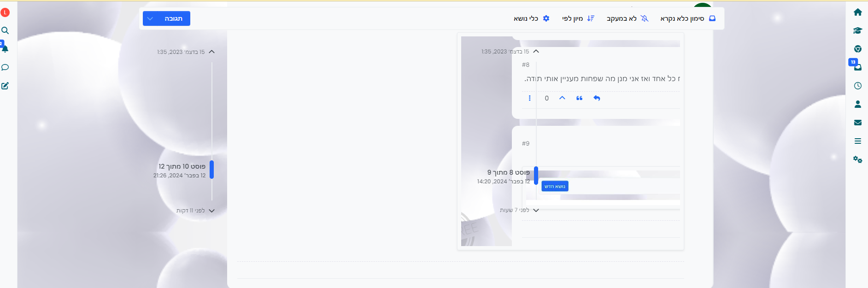The width and height of the screenshot is (868, 288).
Task: Click the text פוסט 8 מתוך 9
Action: (x=509, y=172)
